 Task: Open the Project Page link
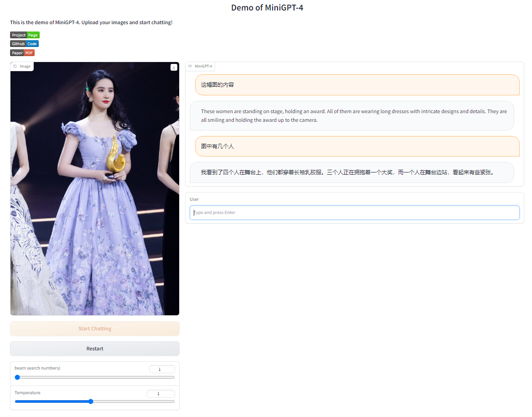click(25, 35)
